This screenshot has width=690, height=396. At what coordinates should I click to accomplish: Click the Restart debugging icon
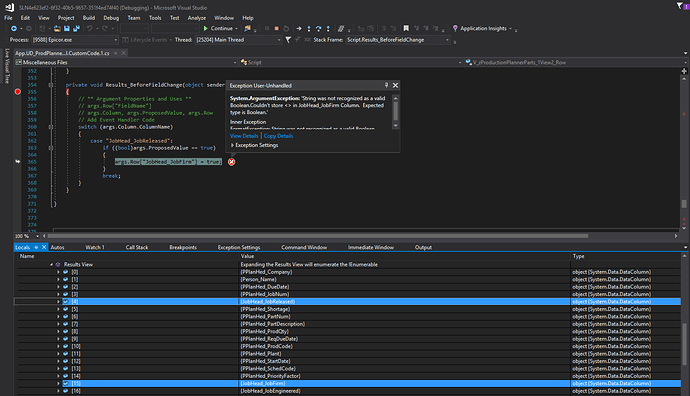click(x=286, y=29)
